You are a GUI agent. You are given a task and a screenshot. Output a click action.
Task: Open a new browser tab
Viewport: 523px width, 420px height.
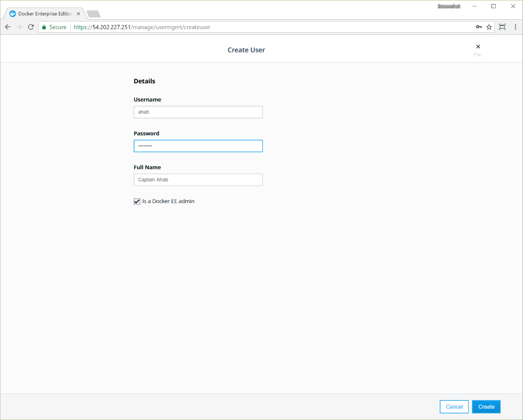(x=94, y=14)
